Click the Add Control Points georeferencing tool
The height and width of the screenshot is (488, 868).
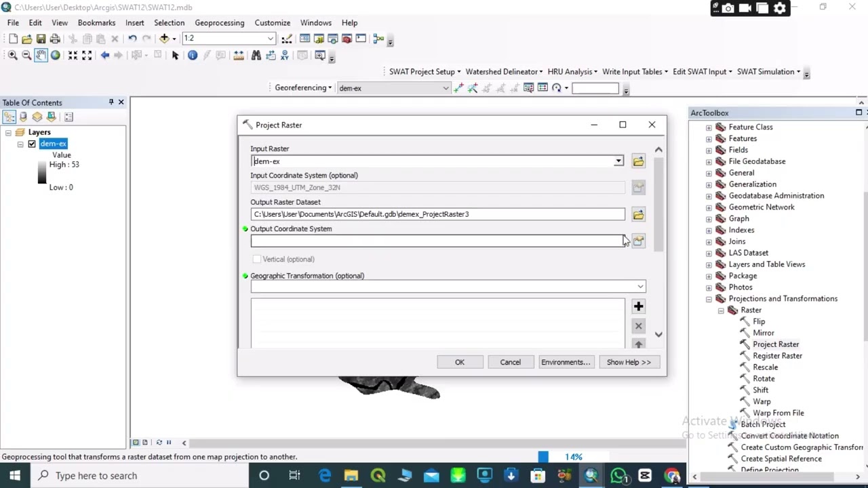459,88
